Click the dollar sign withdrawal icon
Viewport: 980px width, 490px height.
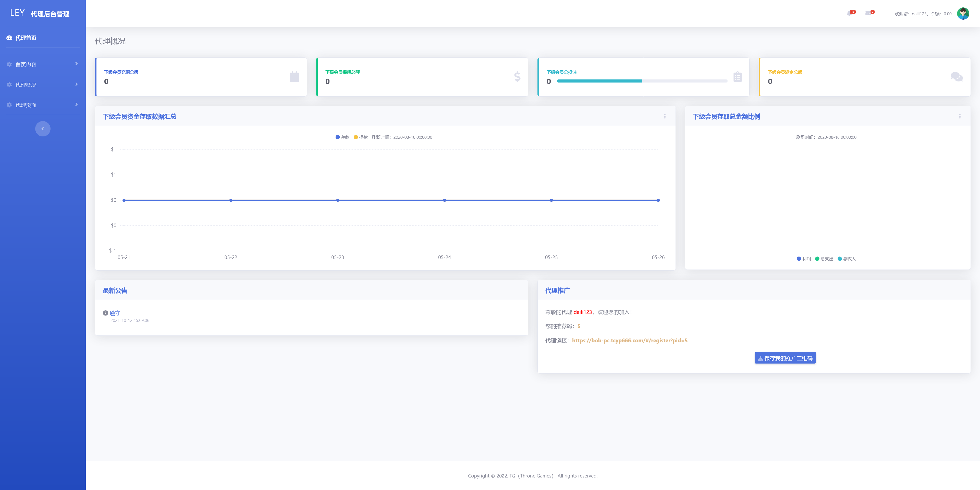tap(517, 77)
